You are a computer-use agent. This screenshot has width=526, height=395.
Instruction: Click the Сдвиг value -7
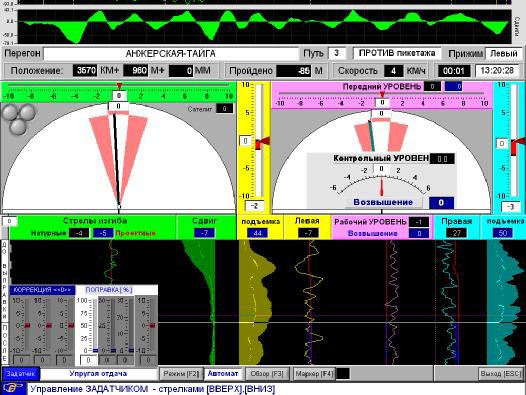[x=204, y=233]
